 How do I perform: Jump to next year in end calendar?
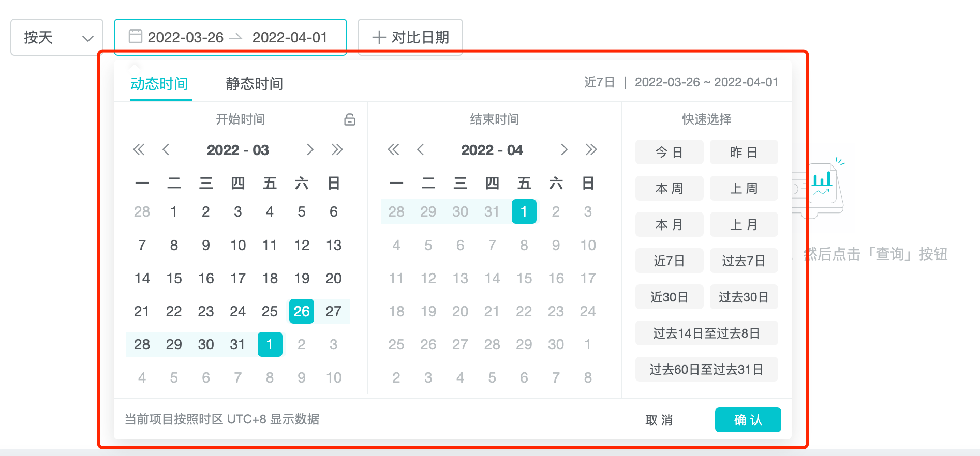[591, 150]
